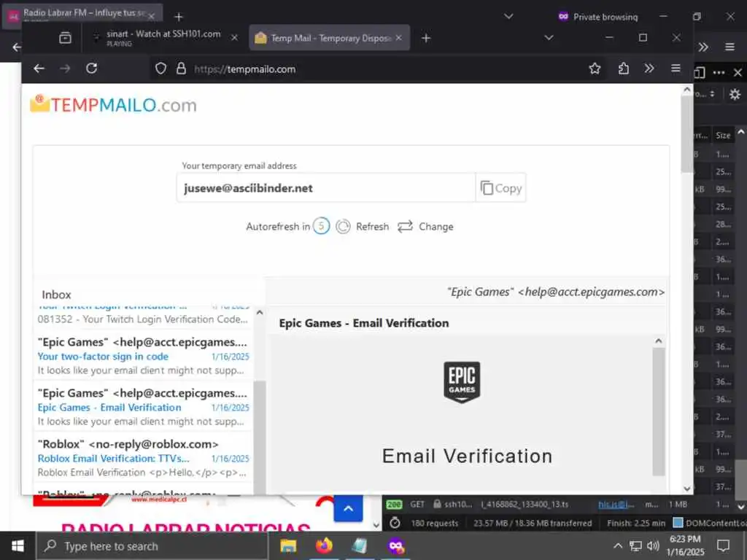The width and height of the screenshot is (747, 560).
Task: Open Notepad app from taskbar
Action: [x=360, y=545]
